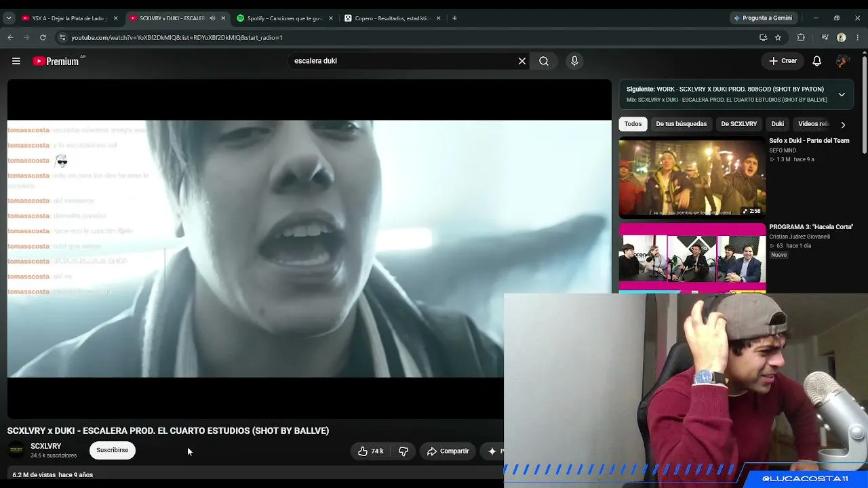This screenshot has height=488, width=868.
Task: Open the Chrome profile avatar
Action: [x=842, y=38]
